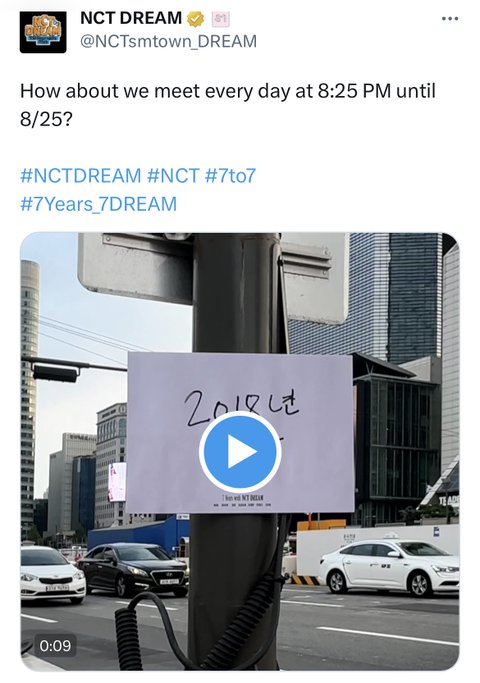
Task: Follow the #7to7 hashtag link
Action: coord(230,176)
